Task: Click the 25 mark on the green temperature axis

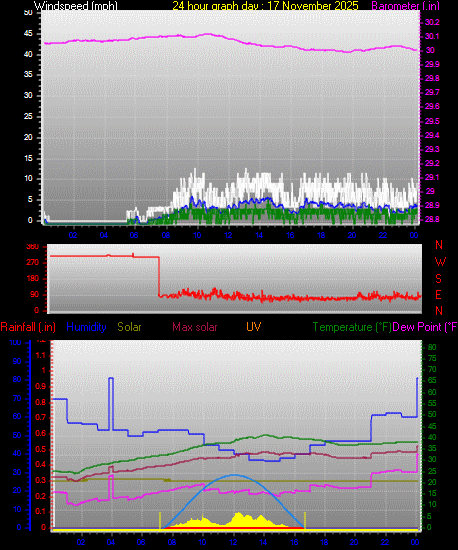Action: 432,471
